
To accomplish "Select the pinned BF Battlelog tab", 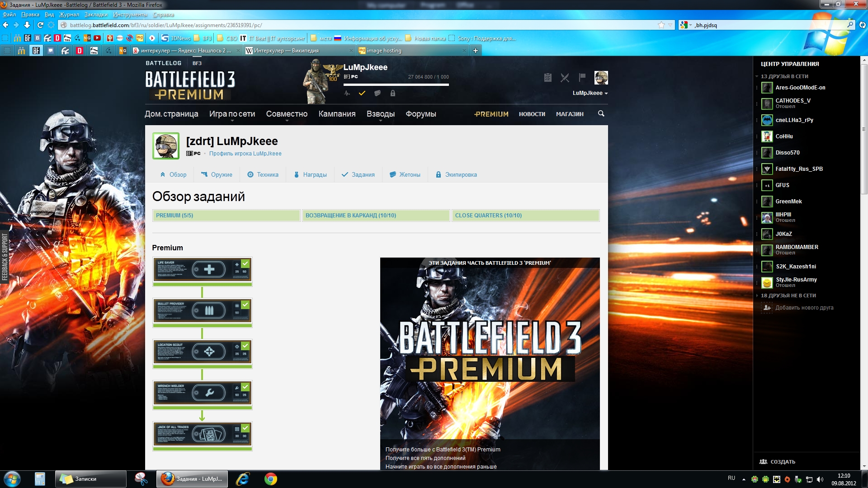I will (36, 51).
